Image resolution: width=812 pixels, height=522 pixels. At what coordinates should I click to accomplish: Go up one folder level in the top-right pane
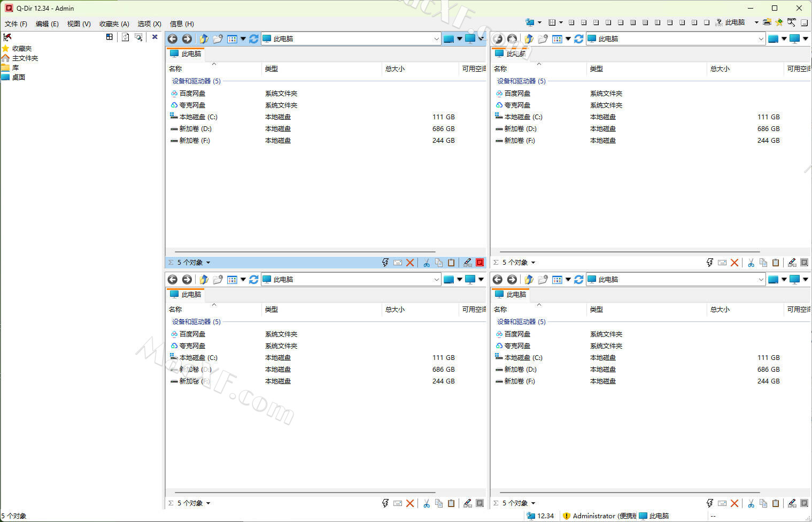[529, 39]
